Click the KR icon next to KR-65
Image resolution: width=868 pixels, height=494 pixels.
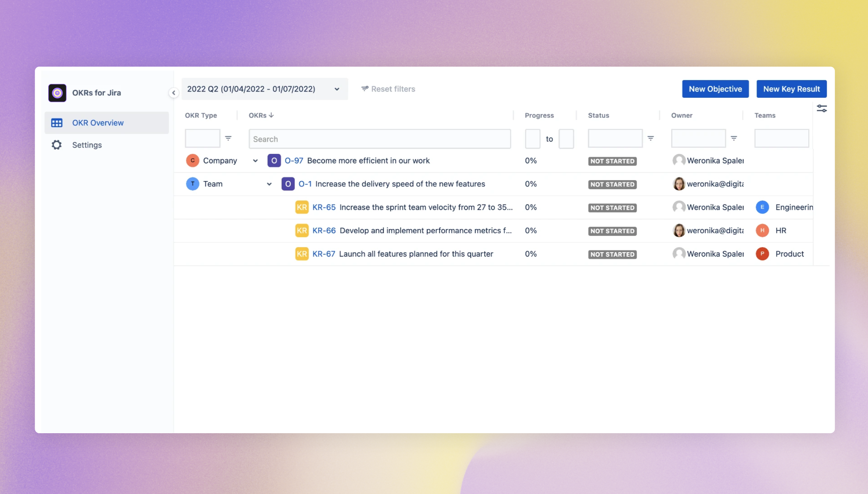[x=301, y=207]
